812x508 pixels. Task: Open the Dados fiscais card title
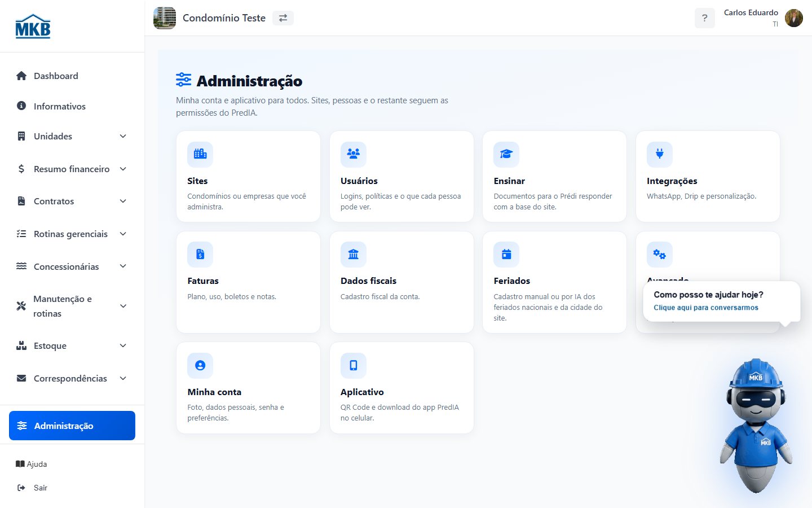369,281
